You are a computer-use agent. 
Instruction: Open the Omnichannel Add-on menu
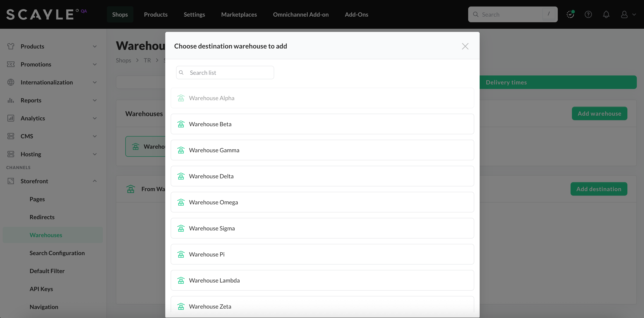coord(300,15)
